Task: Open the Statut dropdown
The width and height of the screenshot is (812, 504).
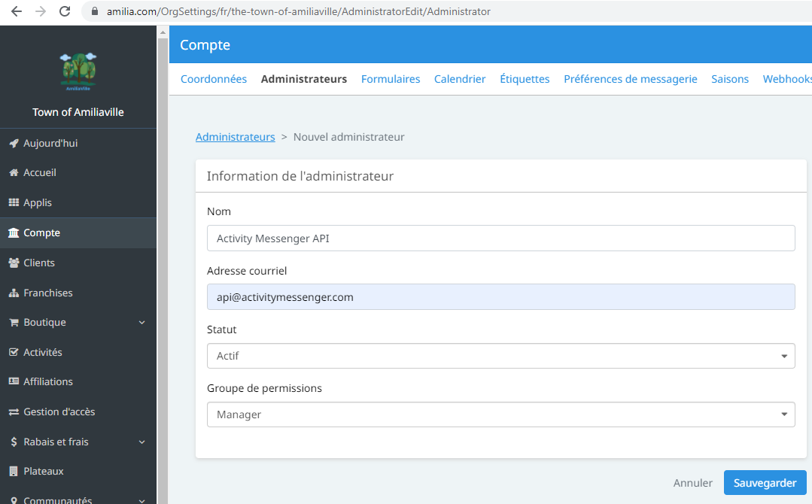Action: tap(500, 356)
